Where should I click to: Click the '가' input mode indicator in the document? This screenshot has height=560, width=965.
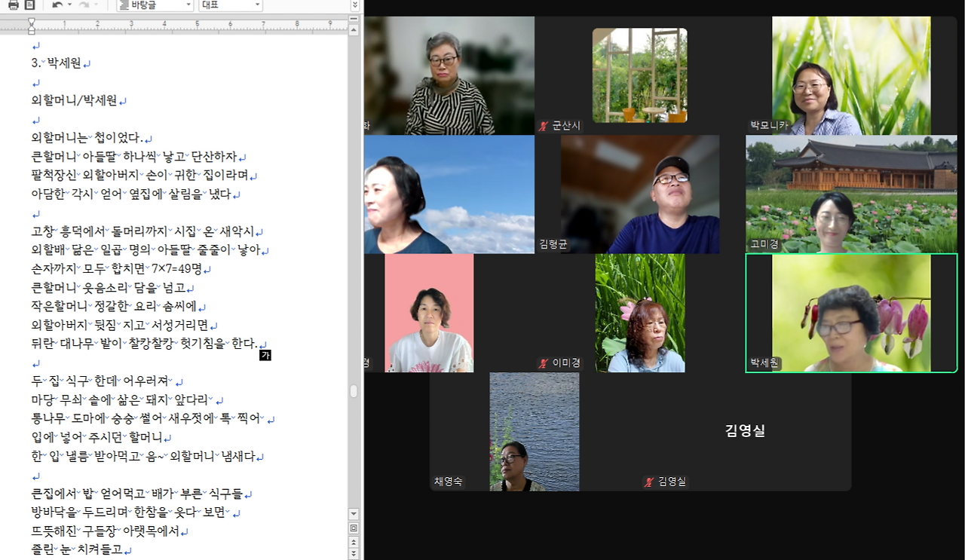(x=265, y=354)
